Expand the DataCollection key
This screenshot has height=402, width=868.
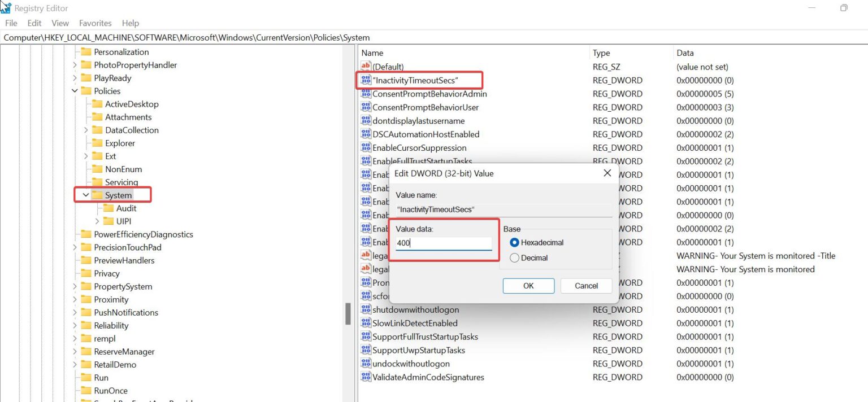[86, 130]
